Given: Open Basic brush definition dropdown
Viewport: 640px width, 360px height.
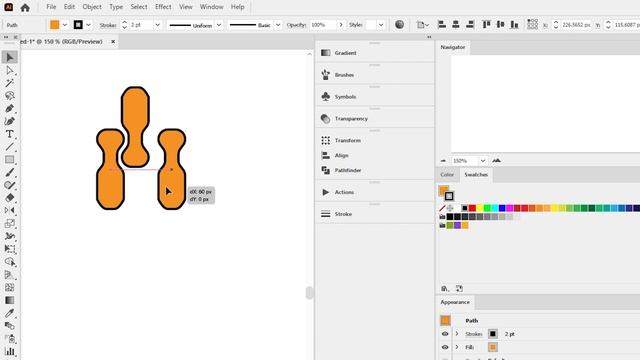Looking at the screenshot, I should tap(278, 25).
